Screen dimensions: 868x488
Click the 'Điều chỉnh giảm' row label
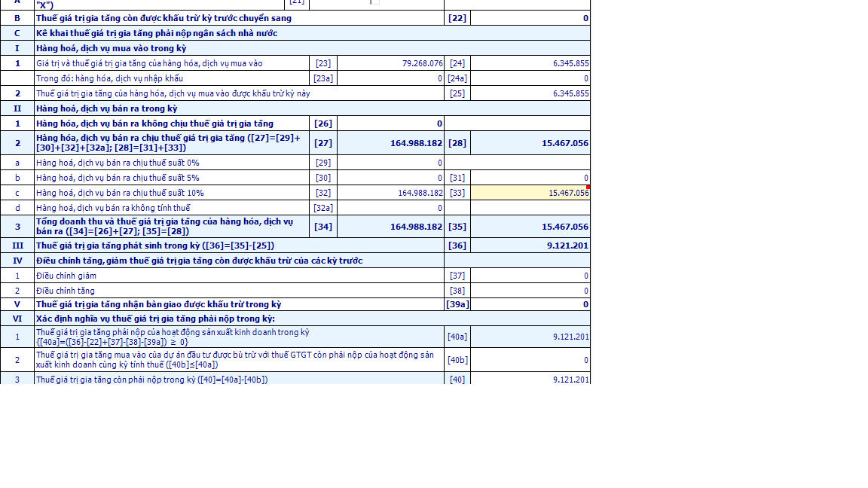click(66, 276)
